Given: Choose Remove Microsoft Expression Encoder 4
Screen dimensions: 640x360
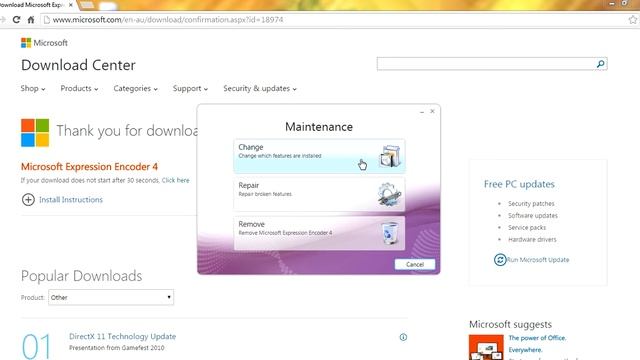Looking at the screenshot, I should (x=319, y=233).
